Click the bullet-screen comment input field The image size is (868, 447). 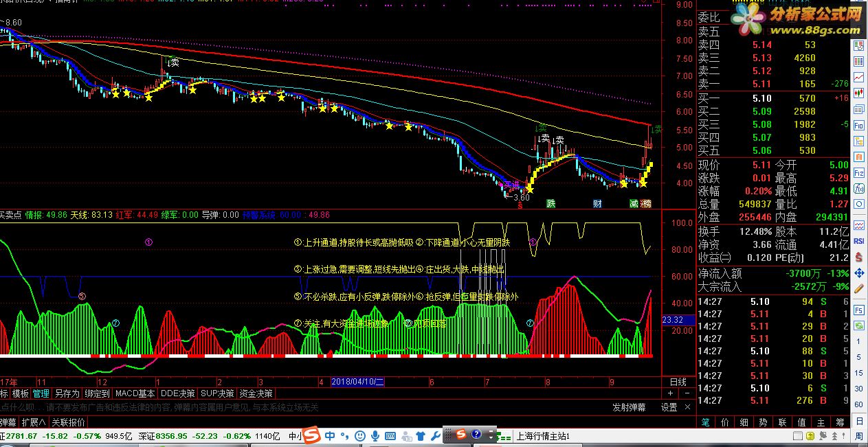[302, 406]
